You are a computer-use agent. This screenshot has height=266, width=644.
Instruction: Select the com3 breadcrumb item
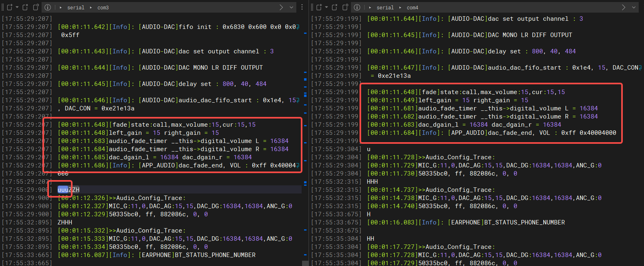(x=103, y=7)
